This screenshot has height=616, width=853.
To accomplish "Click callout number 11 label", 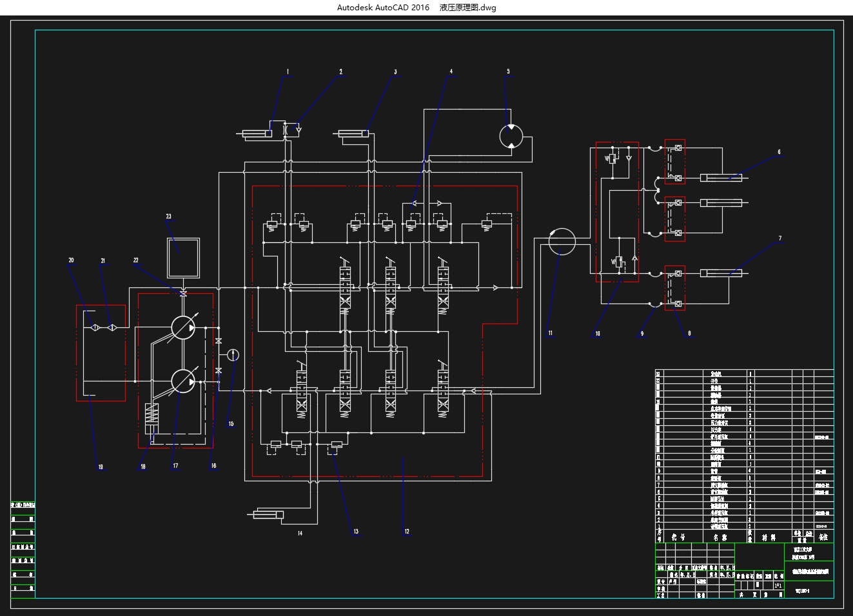I will (x=550, y=333).
